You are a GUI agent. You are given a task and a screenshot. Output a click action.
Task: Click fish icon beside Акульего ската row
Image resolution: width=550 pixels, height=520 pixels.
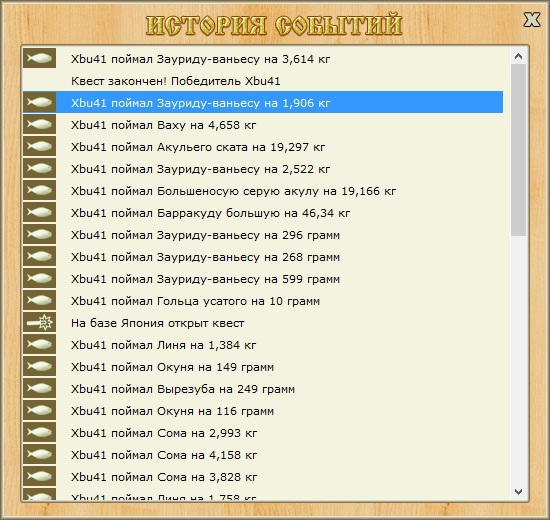[x=39, y=146]
